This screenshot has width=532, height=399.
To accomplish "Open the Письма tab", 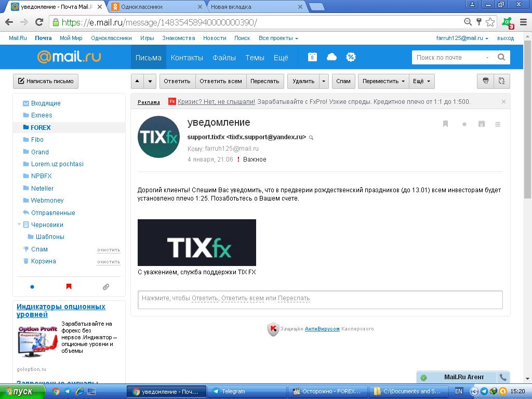I will coord(148,57).
